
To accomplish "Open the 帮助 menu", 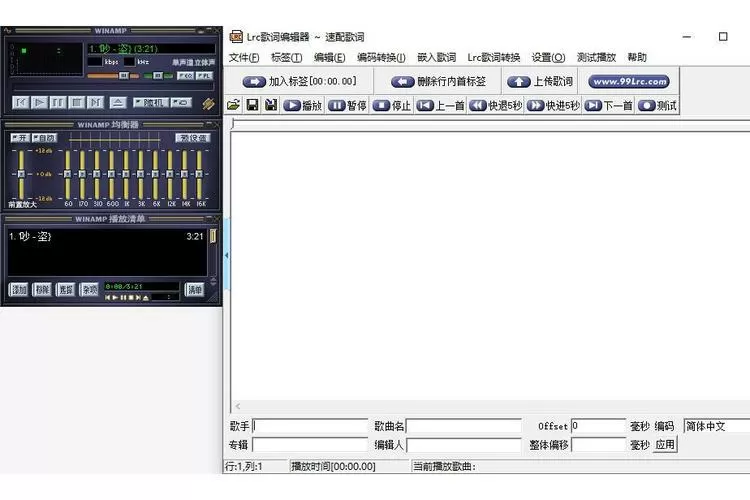I will pyautogui.click(x=637, y=57).
